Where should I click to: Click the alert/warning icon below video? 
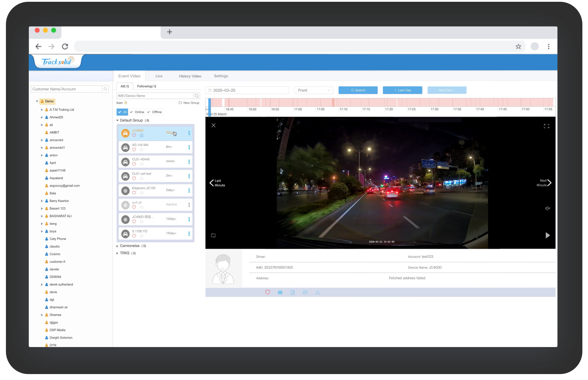point(318,292)
